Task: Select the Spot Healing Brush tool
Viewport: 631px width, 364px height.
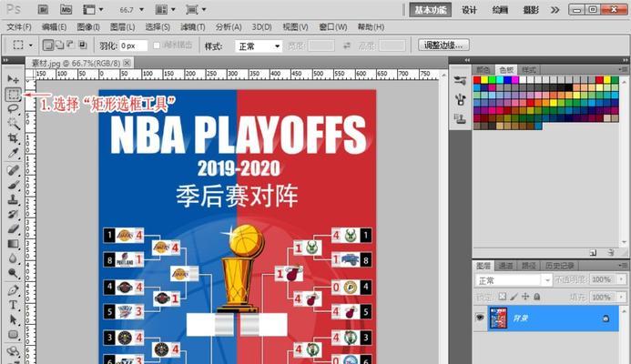Action: point(13,170)
